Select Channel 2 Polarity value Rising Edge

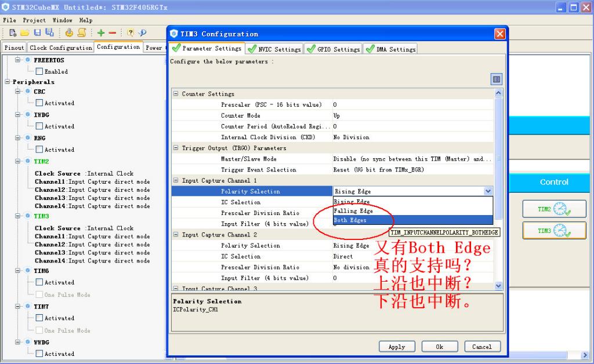point(413,246)
